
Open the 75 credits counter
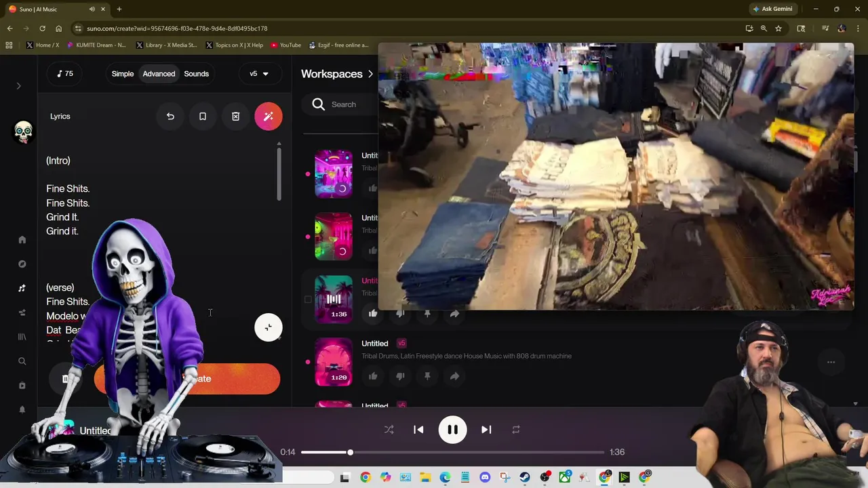[x=65, y=74]
